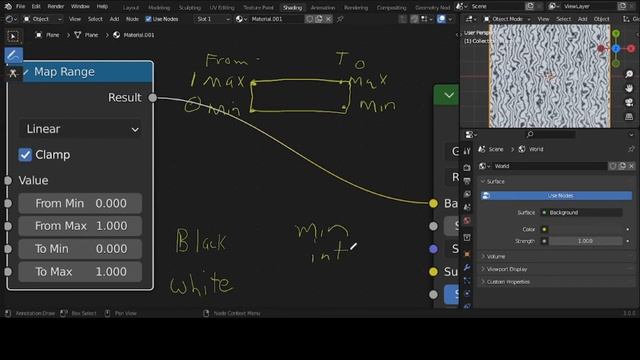Open the Render menu
This screenshot has height=360, width=640.
(56, 7)
